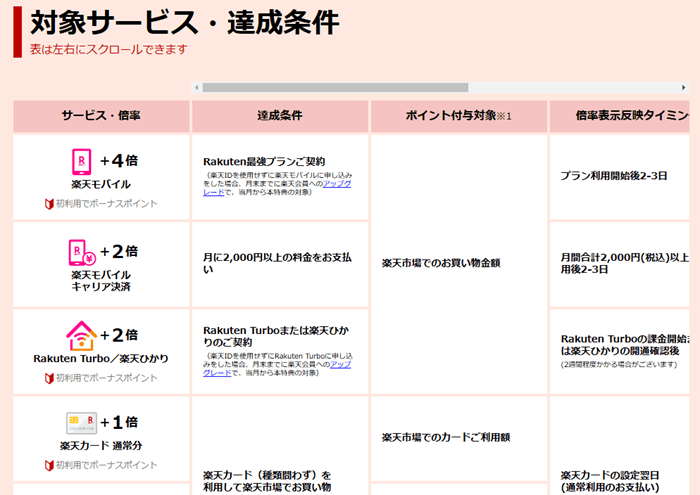Click the 楽天カード 通常分 service label
Viewport: 700px width, 495px height.
point(101,445)
